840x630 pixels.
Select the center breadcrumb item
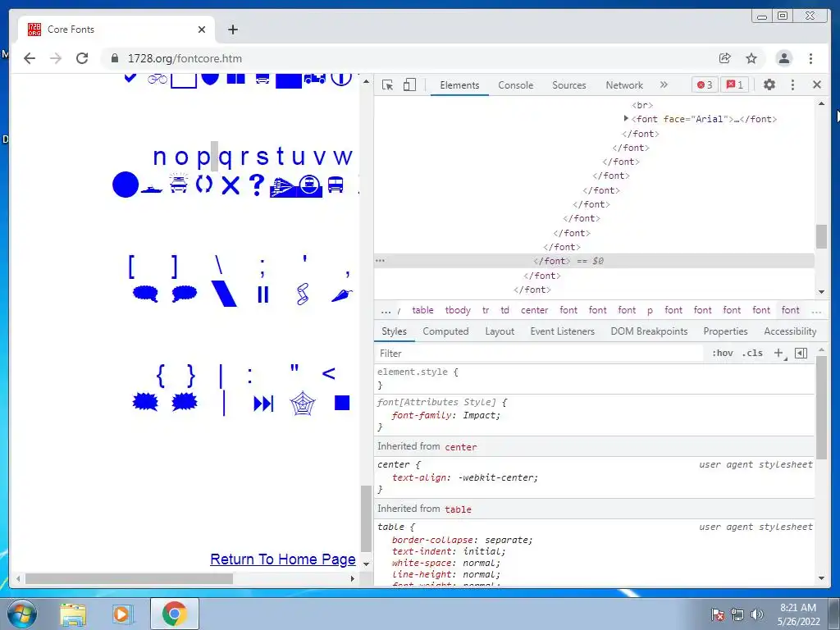click(534, 310)
